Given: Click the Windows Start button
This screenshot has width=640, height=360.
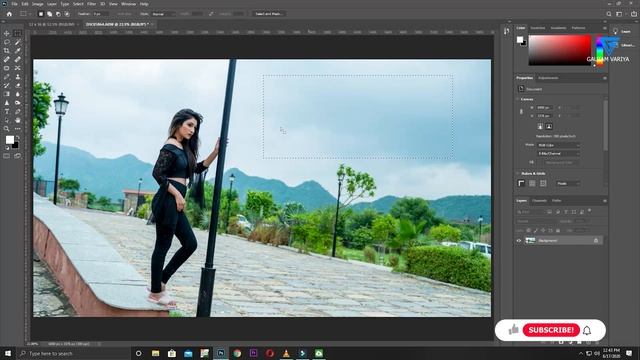Looking at the screenshot, I should (x=8, y=353).
